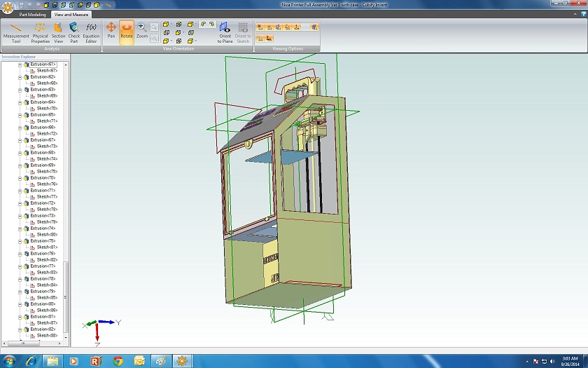Open the Measurement Tool
This screenshot has height=368, width=588.
(16, 33)
